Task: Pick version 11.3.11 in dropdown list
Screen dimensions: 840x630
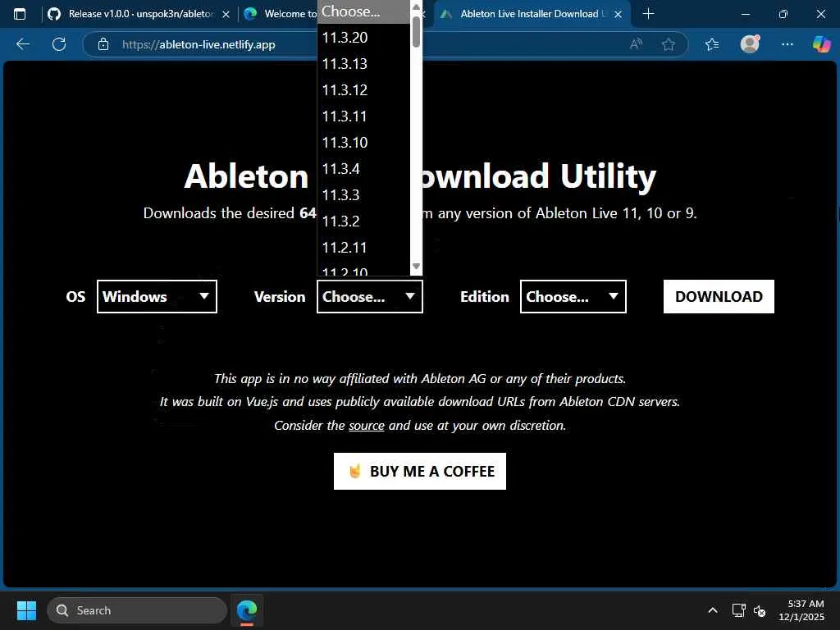Action: (x=363, y=116)
